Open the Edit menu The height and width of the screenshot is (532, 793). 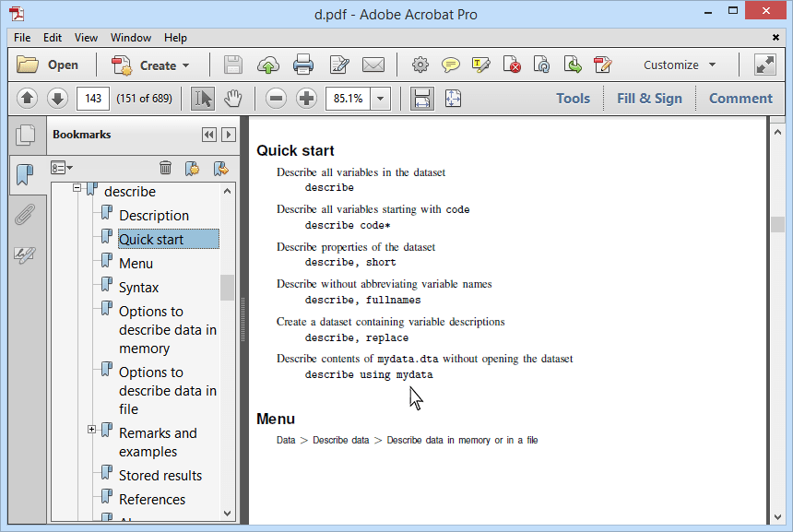52,38
